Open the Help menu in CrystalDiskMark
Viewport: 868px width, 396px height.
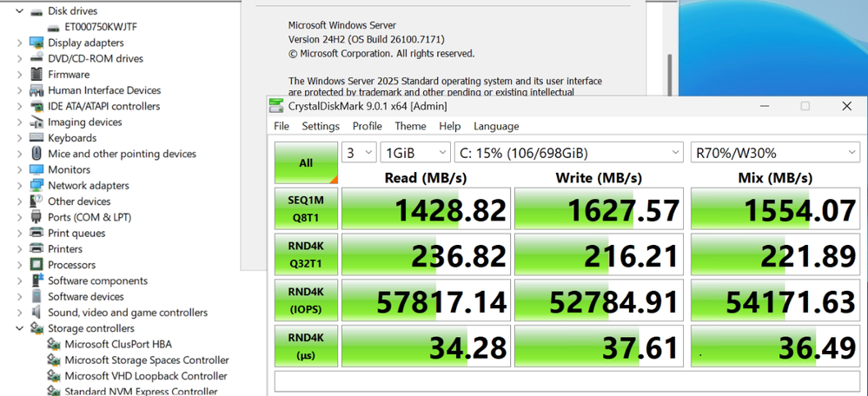click(449, 126)
